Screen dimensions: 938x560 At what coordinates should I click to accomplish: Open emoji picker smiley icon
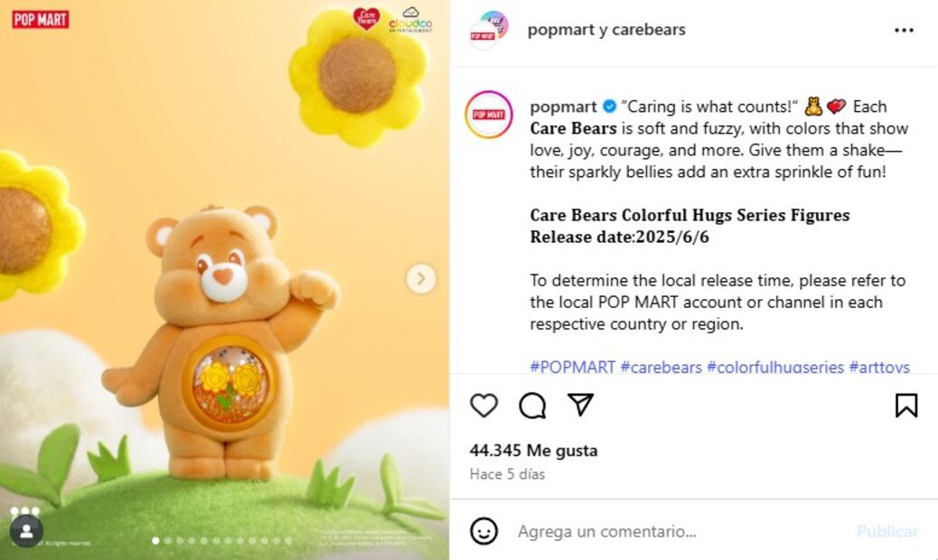pyautogui.click(x=483, y=531)
